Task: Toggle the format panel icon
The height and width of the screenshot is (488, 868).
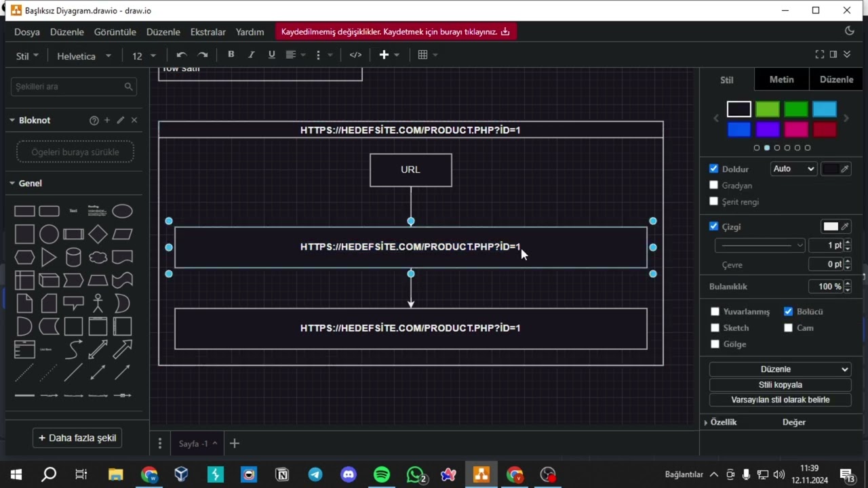Action: [833, 55]
